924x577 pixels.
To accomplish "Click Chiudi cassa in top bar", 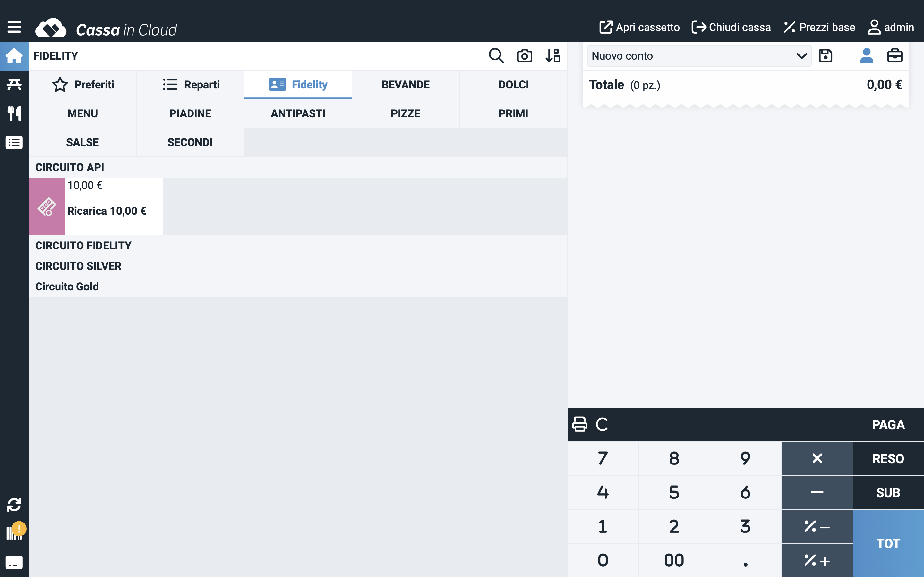I will click(731, 27).
